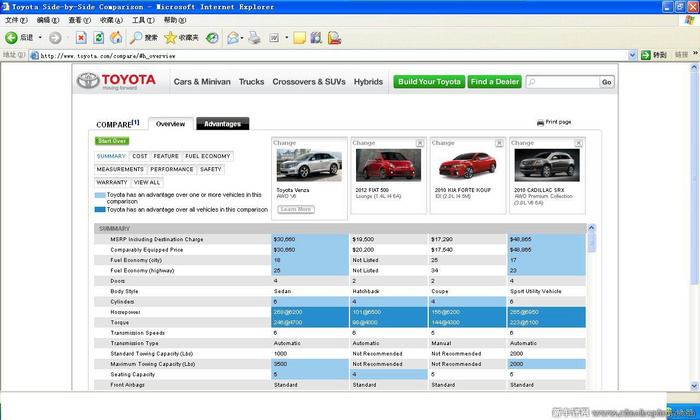Remove the 2010 KIA Forte Koup card

pos(499,143)
